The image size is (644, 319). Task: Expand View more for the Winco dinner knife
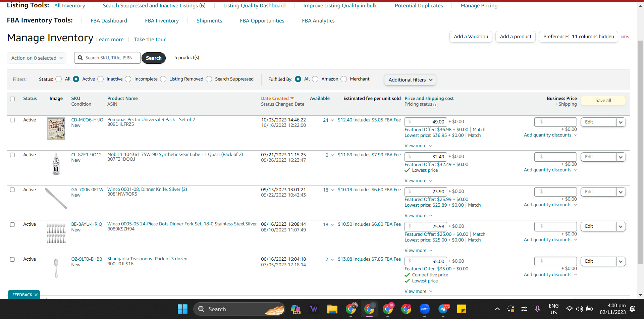418,216
